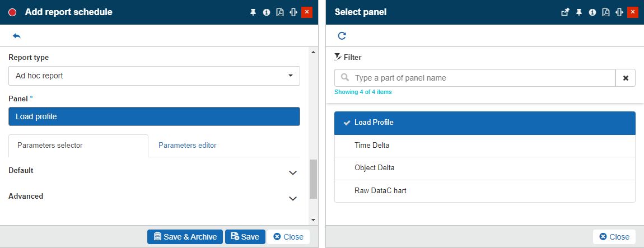Click the panel name filter input field

(x=482, y=78)
